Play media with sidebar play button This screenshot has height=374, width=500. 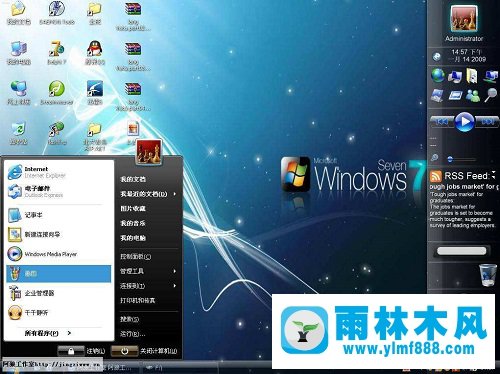pyautogui.click(x=464, y=122)
